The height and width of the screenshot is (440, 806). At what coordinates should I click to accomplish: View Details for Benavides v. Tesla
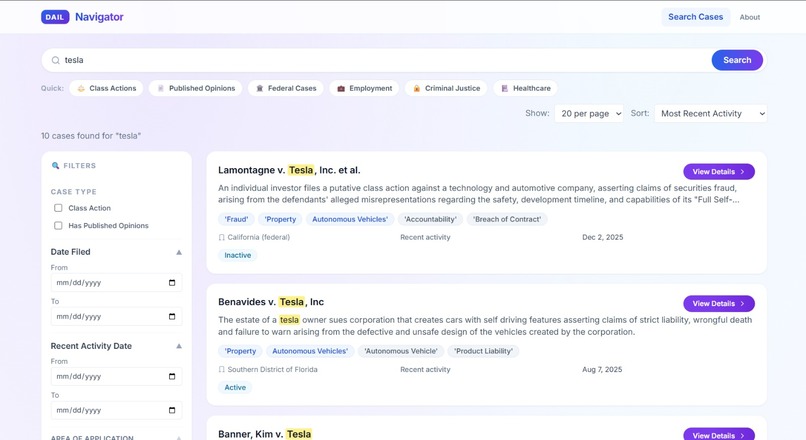coord(719,304)
